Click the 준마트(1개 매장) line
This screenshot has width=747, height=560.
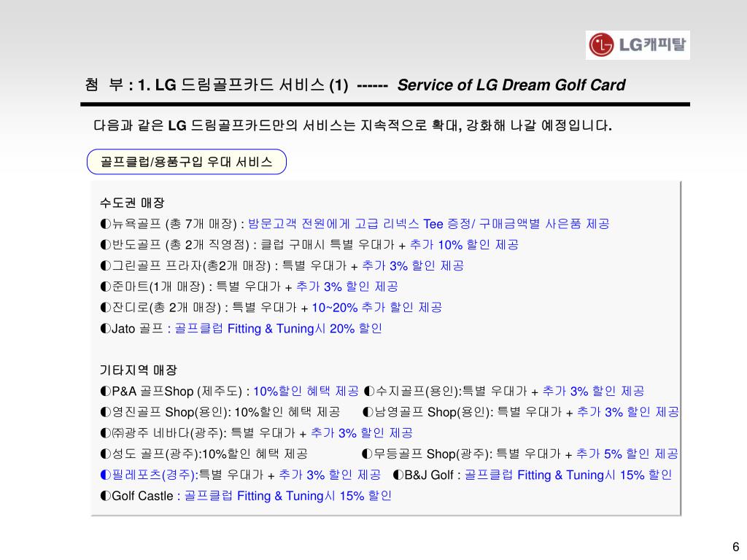click(249, 287)
